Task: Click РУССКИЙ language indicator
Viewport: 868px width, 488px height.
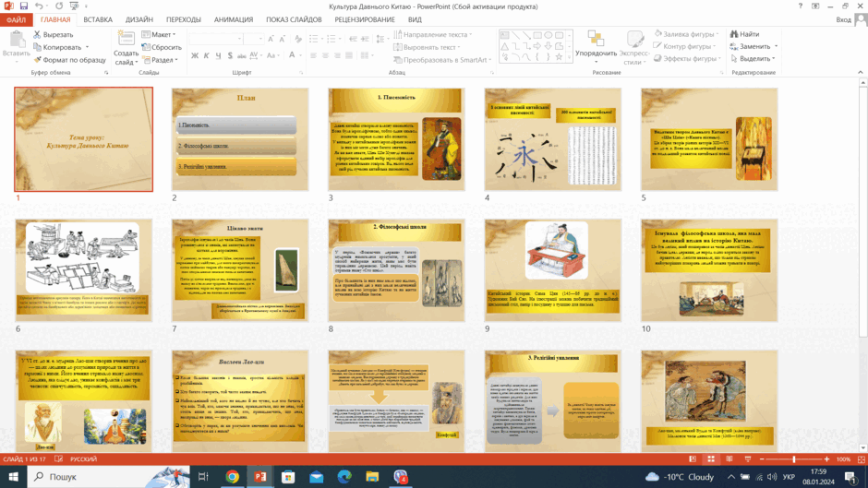Action: (84, 459)
